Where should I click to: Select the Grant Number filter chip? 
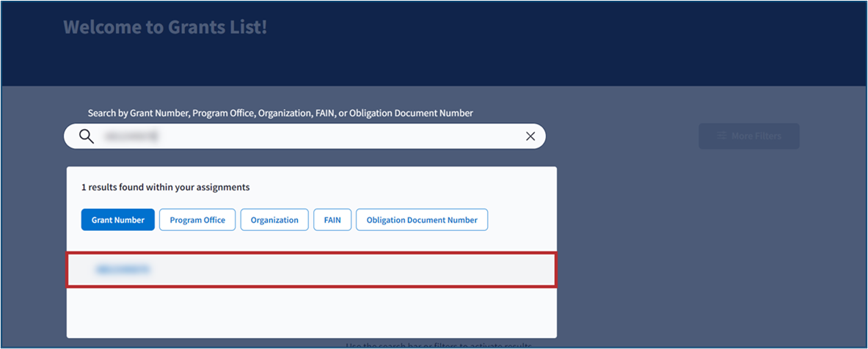pyautogui.click(x=117, y=220)
